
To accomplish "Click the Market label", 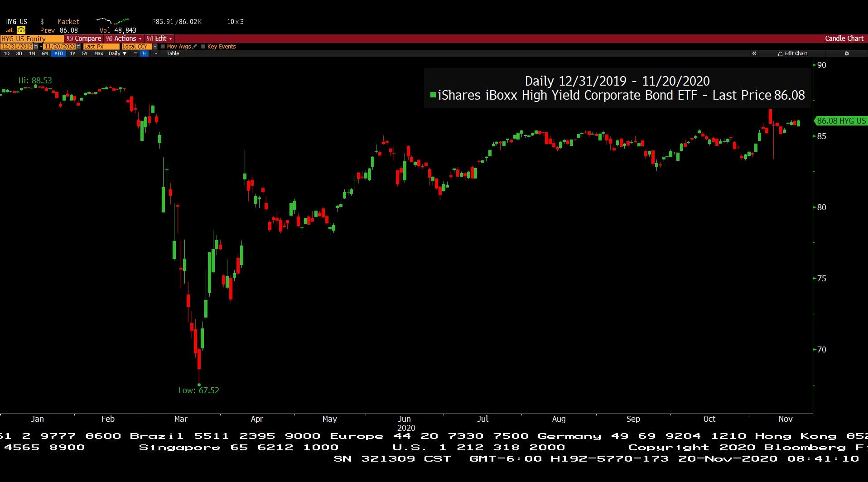I will 68,21.
